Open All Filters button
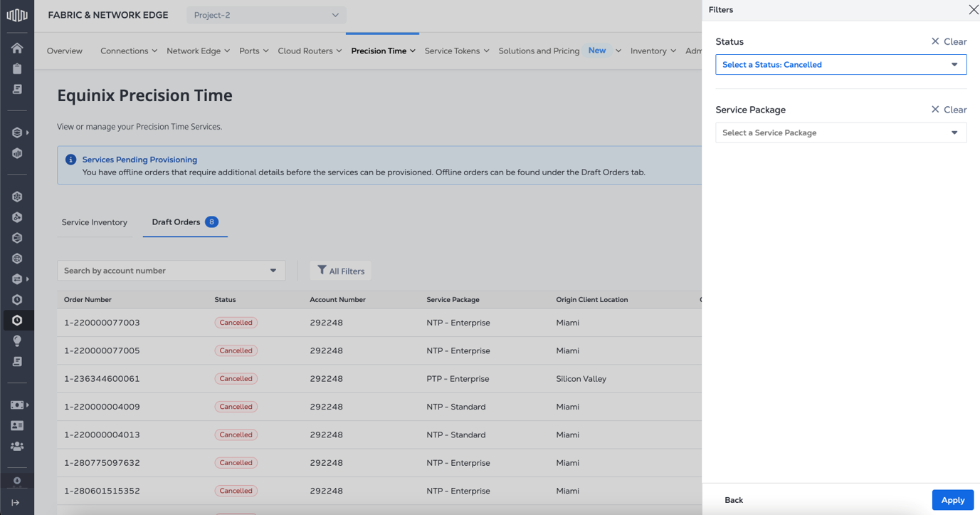The height and width of the screenshot is (515, 980). pyautogui.click(x=341, y=271)
